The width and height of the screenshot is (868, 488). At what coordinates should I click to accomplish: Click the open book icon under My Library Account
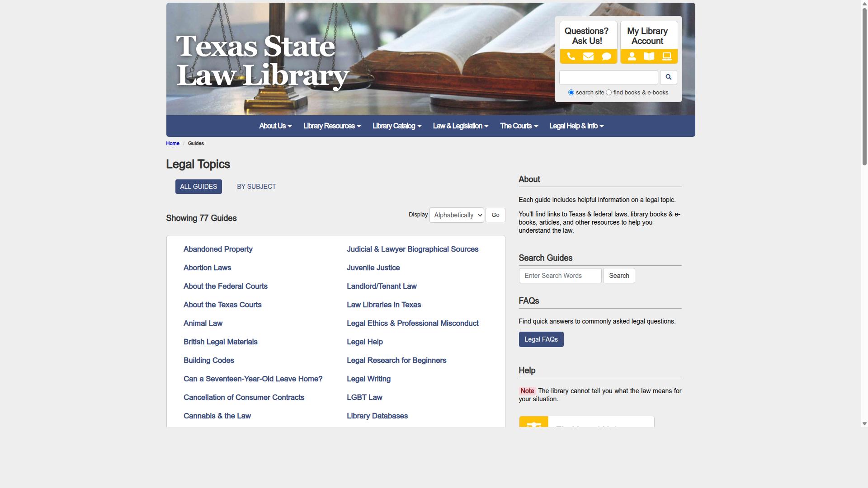pos(649,56)
